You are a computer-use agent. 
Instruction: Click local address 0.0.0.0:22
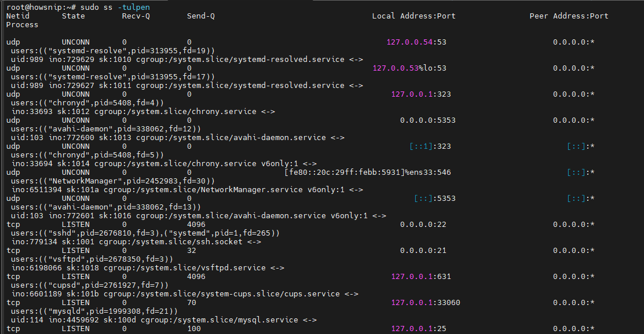click(x=423, y=225)
